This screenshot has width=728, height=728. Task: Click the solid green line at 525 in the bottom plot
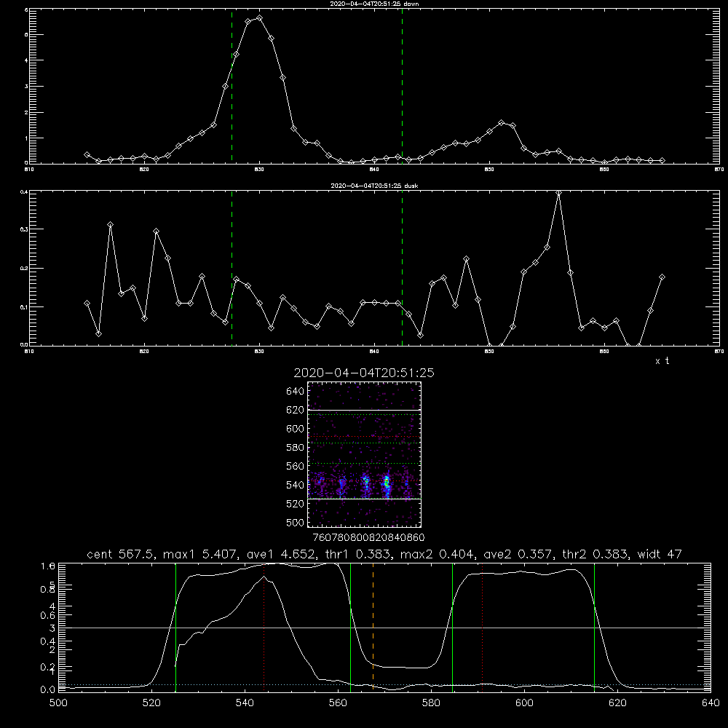(x=175, y=628)
